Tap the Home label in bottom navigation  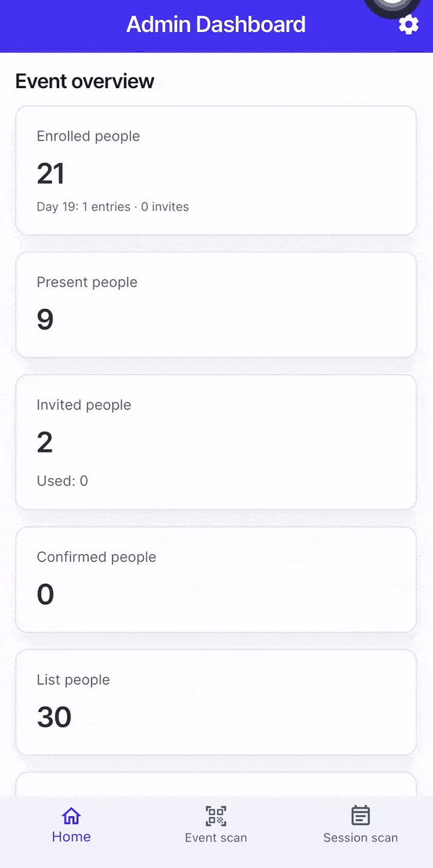pos(71,837)
